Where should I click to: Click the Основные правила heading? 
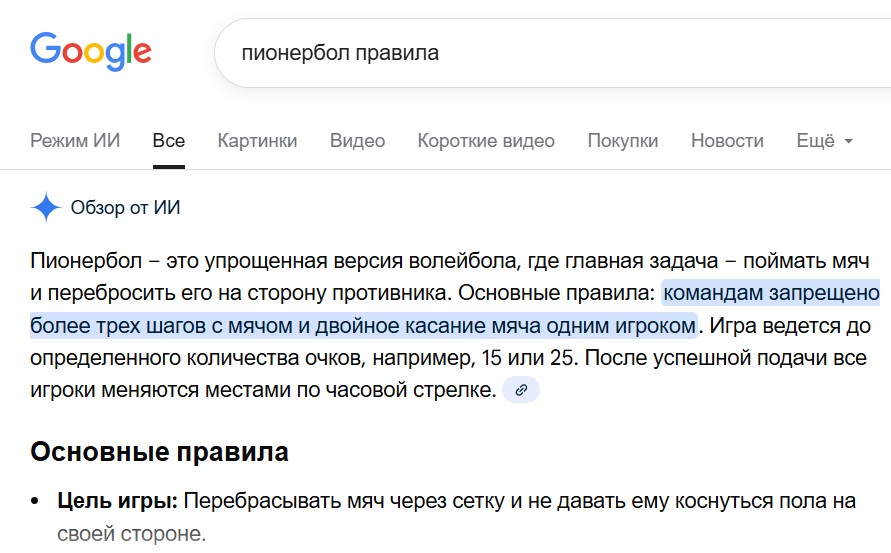point(160,452)
